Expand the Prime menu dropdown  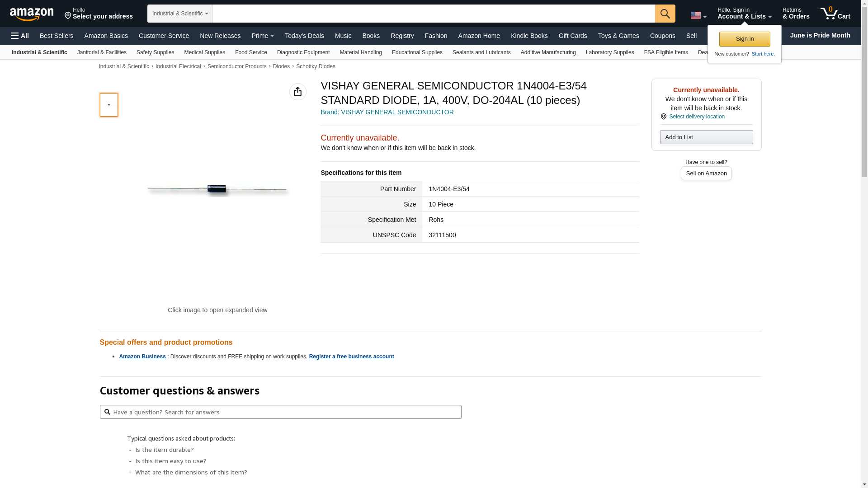tap(263, 36)
